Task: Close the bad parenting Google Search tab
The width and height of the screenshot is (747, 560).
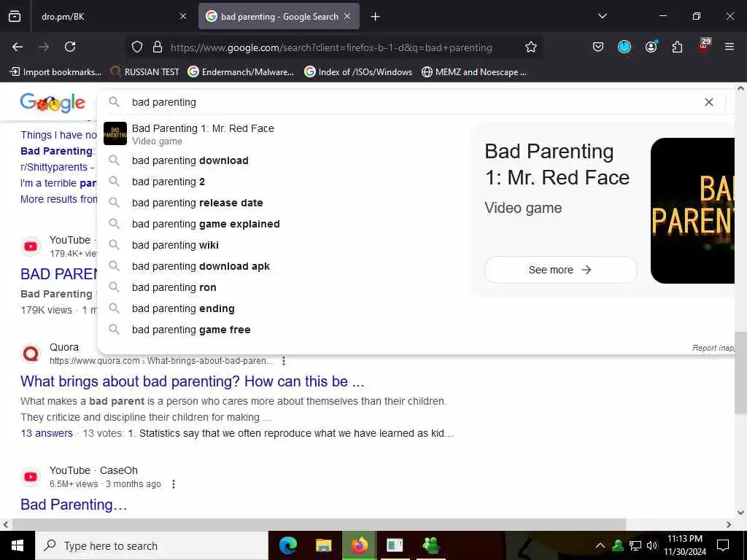Action: (x=347, y=16)
